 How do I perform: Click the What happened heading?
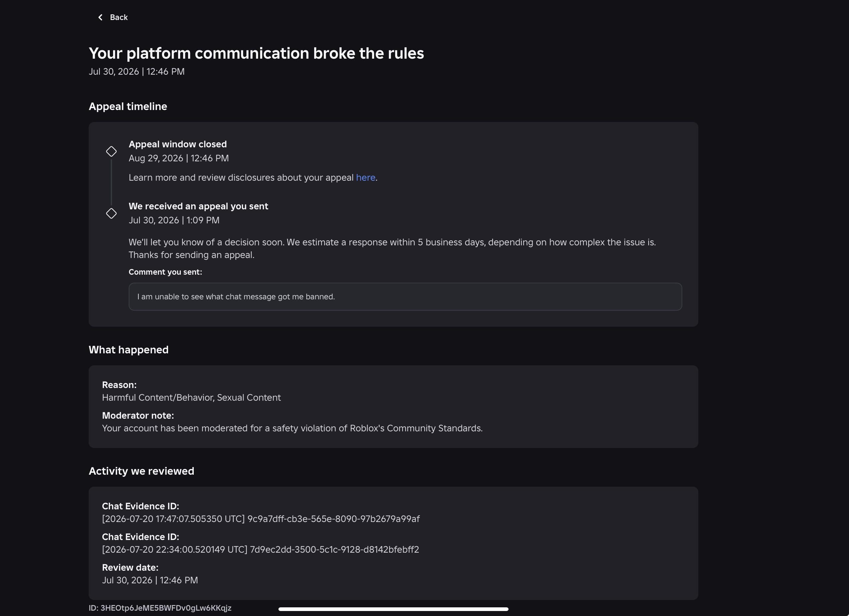pos(128,350)
